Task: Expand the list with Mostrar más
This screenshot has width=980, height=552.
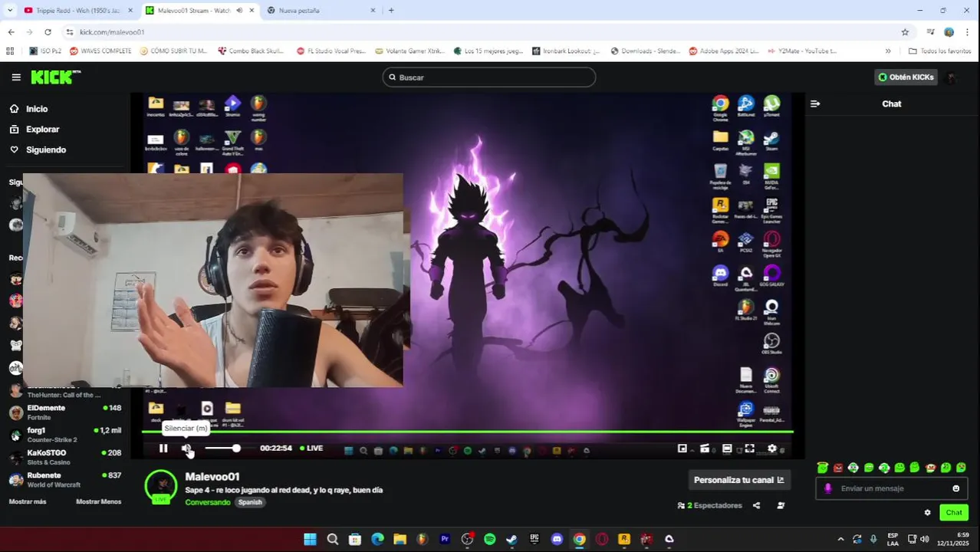Action: tap(28, 501)
